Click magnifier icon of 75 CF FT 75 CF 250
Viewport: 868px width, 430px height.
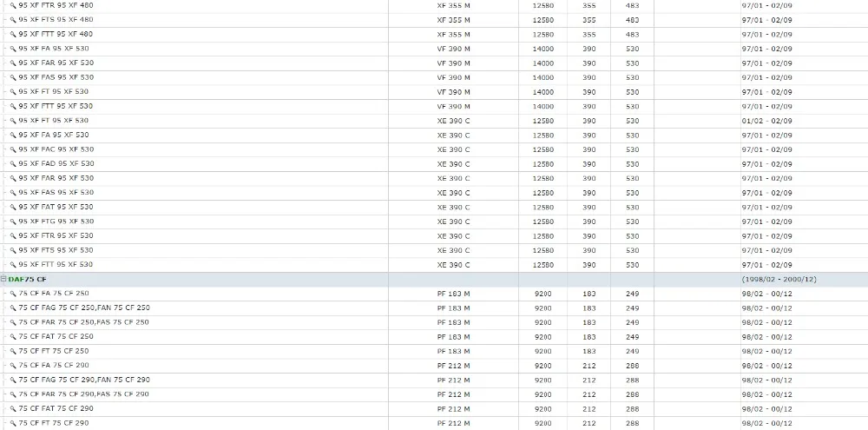coord(13,351)
